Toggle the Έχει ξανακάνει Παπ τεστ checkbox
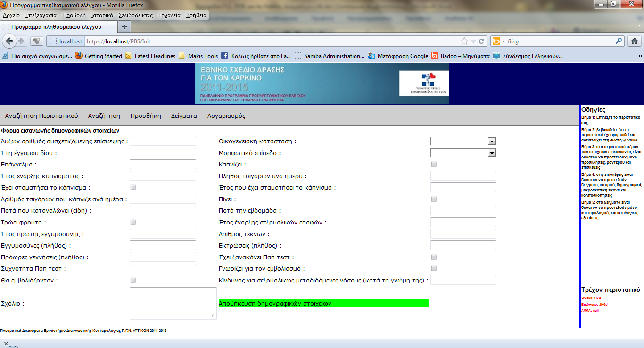This screenshot has height=348, width=644. tap(434, 257)
